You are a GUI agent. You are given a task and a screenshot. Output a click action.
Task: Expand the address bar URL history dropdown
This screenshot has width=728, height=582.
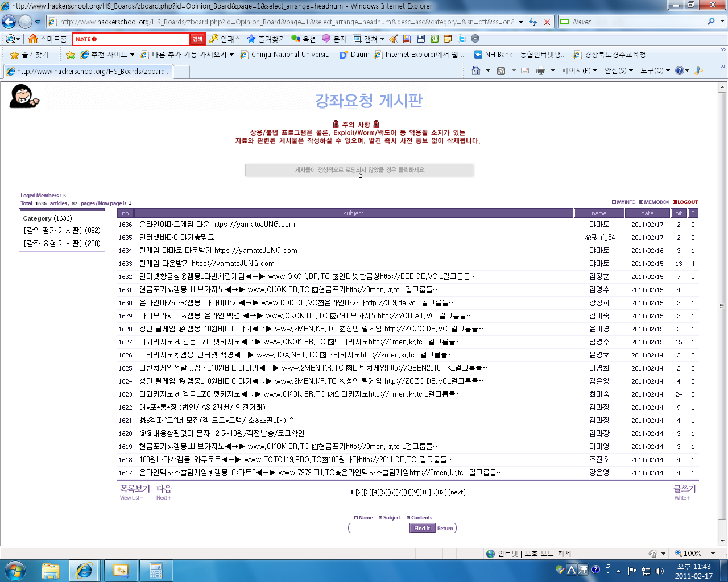tap(520, 22)
